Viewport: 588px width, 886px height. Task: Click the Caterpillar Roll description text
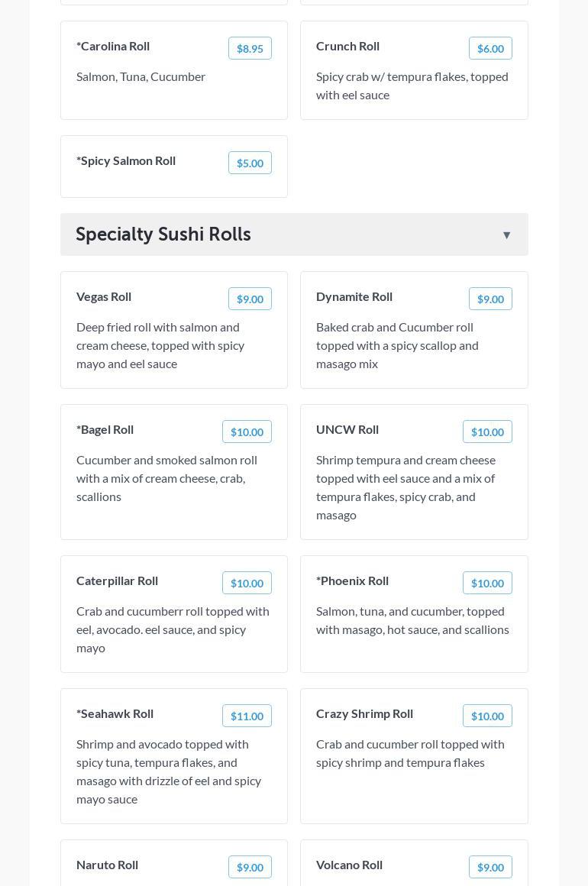tap(173, 629)
